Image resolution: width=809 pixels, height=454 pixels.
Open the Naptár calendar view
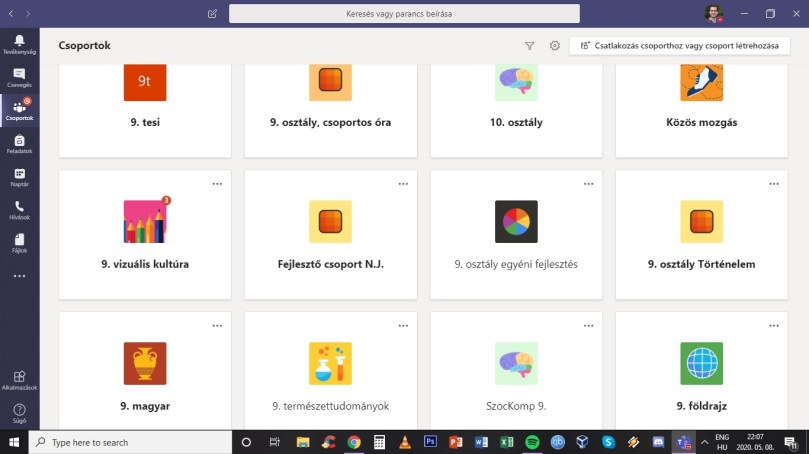[19, 177]
